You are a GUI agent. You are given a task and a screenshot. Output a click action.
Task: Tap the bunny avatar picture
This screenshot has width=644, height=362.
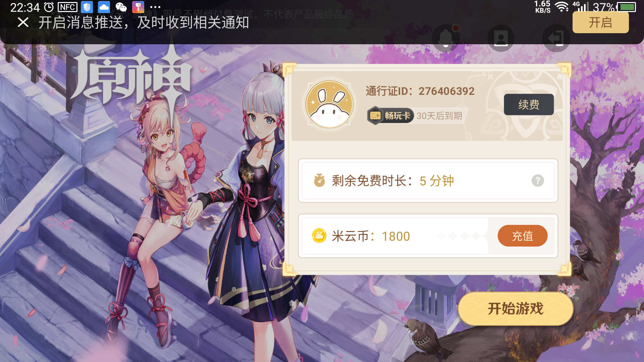pos(329,104)
